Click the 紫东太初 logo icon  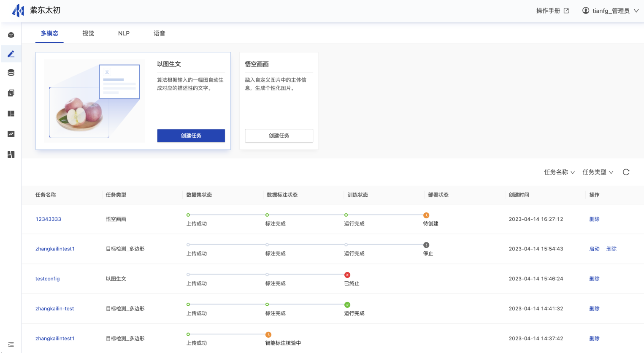[18, 10]
